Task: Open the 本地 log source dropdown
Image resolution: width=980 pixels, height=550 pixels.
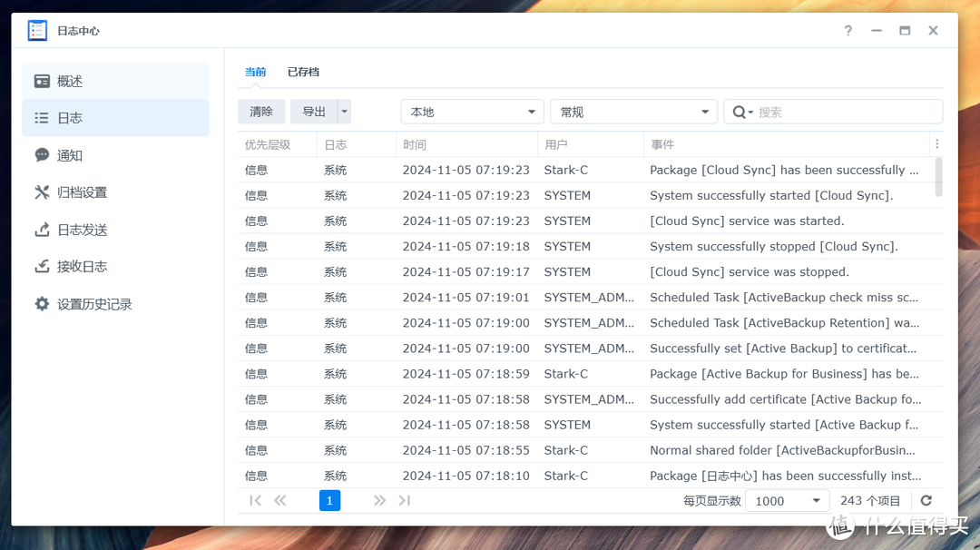Action: 472,111
